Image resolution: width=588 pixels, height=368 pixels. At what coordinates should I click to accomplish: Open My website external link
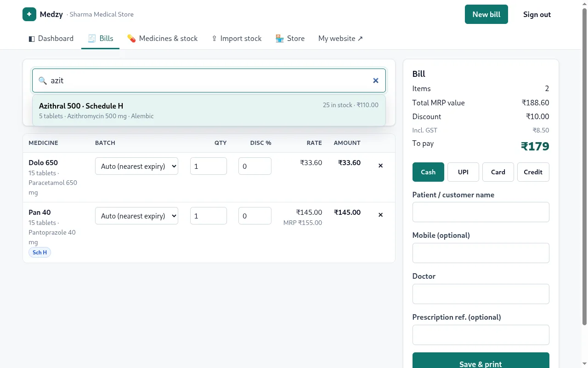pyautogui.click(x=340, y=39)
